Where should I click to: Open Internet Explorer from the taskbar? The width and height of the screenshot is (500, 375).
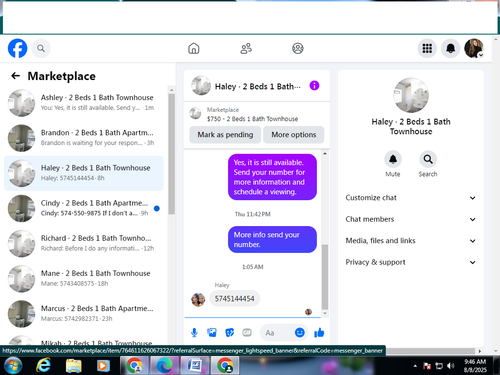click(x=43, y=366)
